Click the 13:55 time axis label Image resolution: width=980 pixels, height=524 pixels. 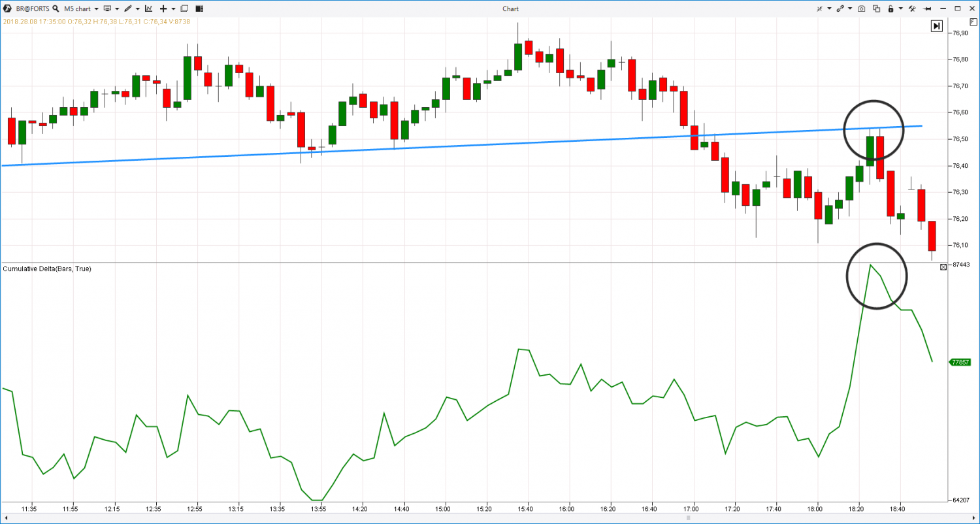[318, 508]
